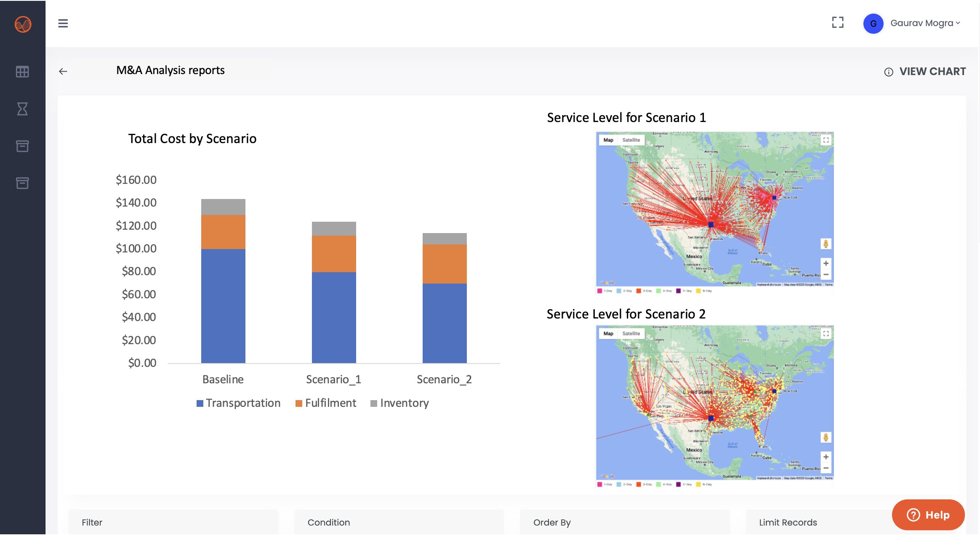Click the Transportation legend color swatch

[x=200, y=403]
